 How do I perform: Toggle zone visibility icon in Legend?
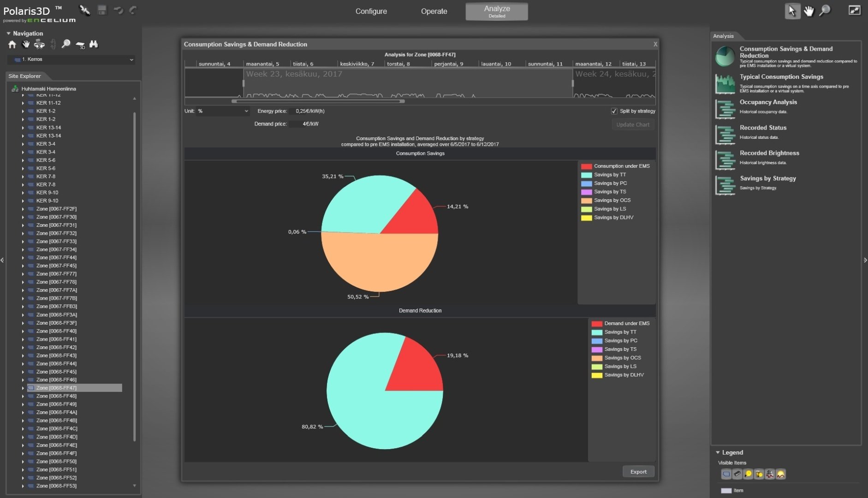(726, 474)
